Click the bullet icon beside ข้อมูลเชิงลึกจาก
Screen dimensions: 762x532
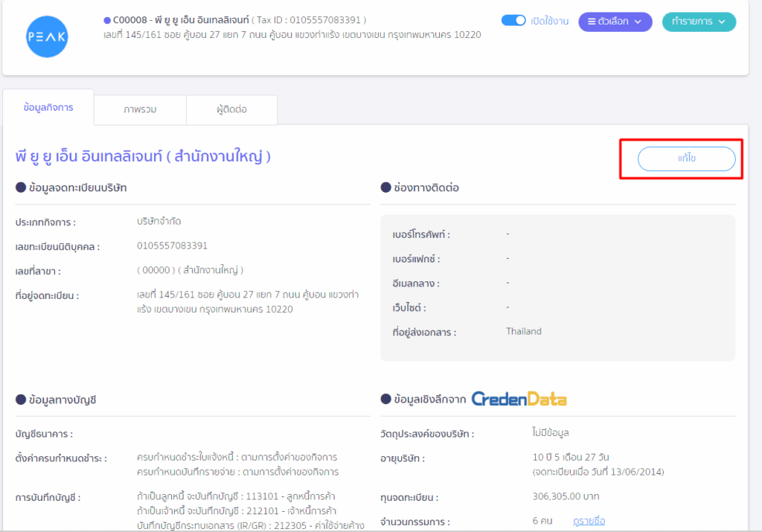385,400
